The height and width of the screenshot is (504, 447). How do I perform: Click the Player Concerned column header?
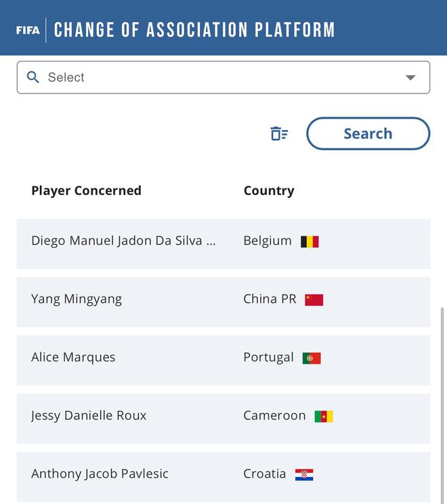point(86,190)
